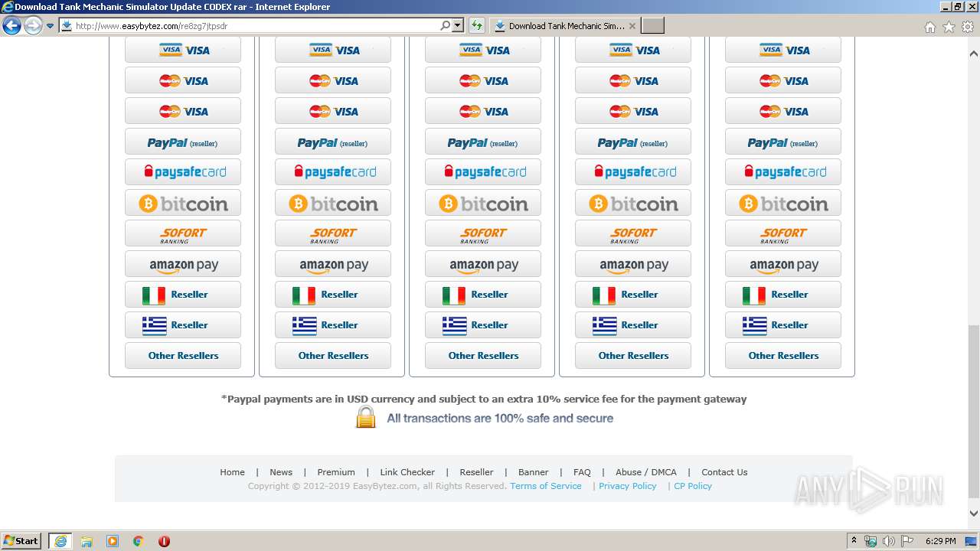Viewport: 980px width, 551px height.
Task: Pick Sofort Banking in the middle column
Action: click(483, 233)
